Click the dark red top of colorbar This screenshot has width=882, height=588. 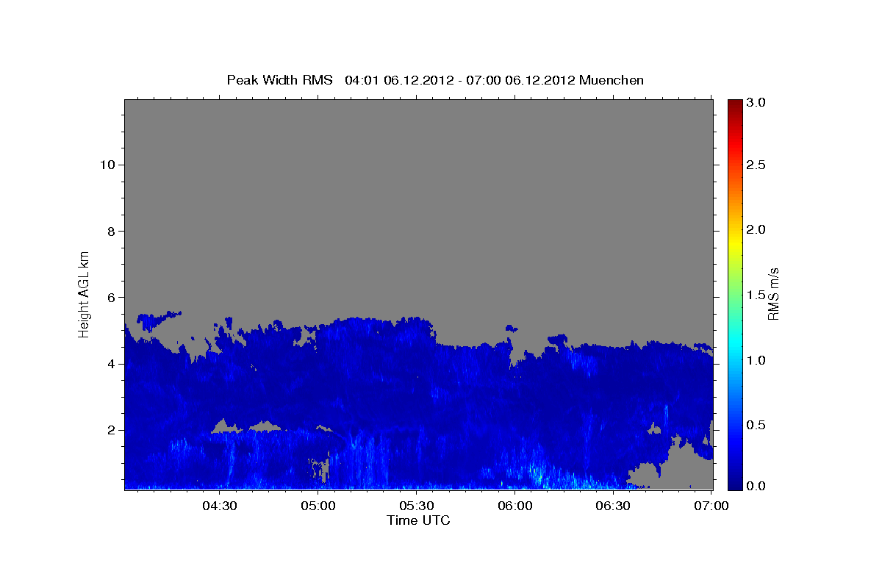click(x=735, y=104)
